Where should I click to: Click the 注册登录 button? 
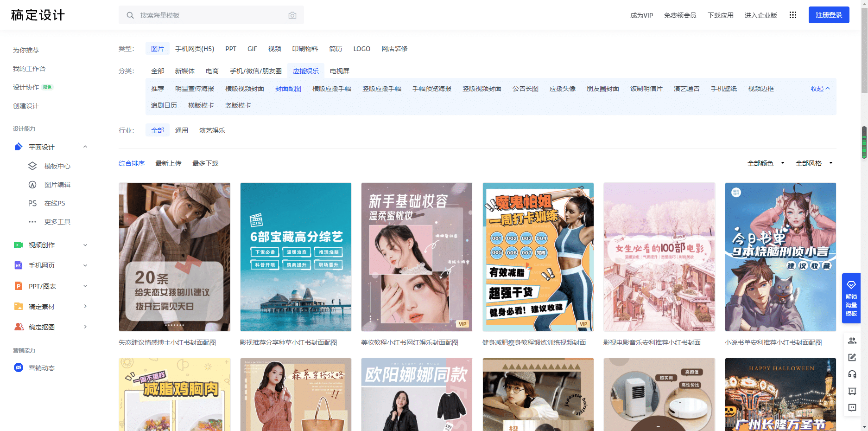coord(829,15)
